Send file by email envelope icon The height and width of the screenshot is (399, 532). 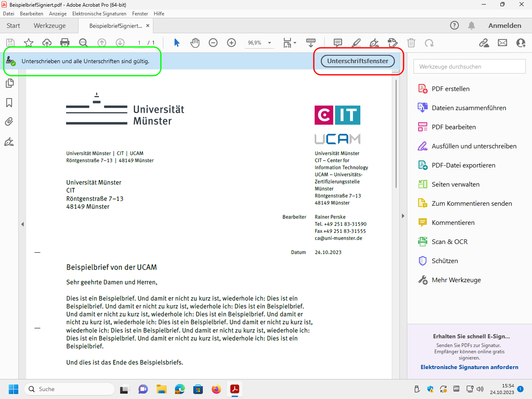tap(502, 42)
